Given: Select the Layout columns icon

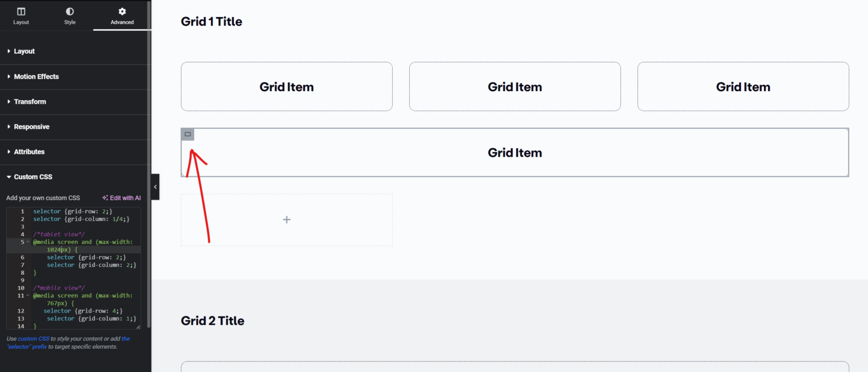Looking at the screenshot, I should click(x=21, y=10).
